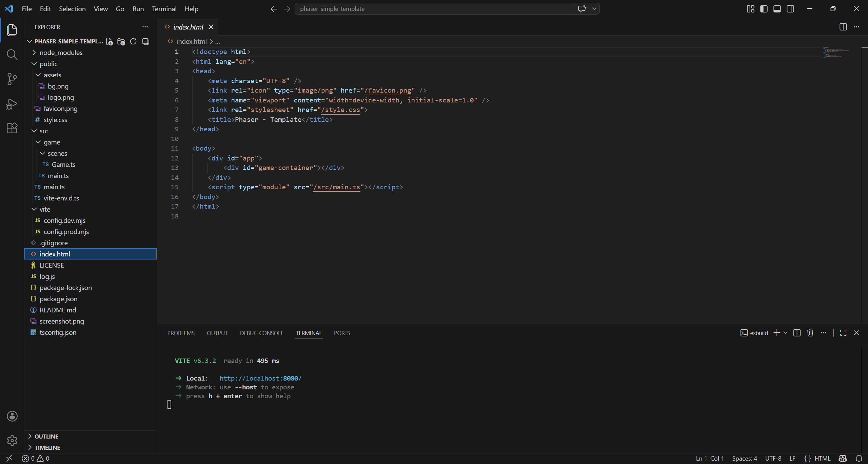868x464 pixels.
Task: Switch to the PROBLEMS panel tab
Action: 181,333
